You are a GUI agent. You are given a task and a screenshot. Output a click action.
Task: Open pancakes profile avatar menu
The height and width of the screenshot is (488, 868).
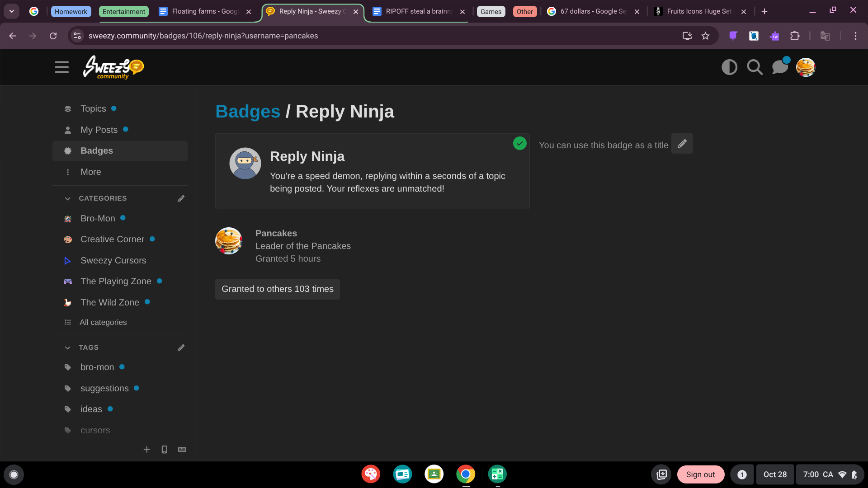(806, 67)
